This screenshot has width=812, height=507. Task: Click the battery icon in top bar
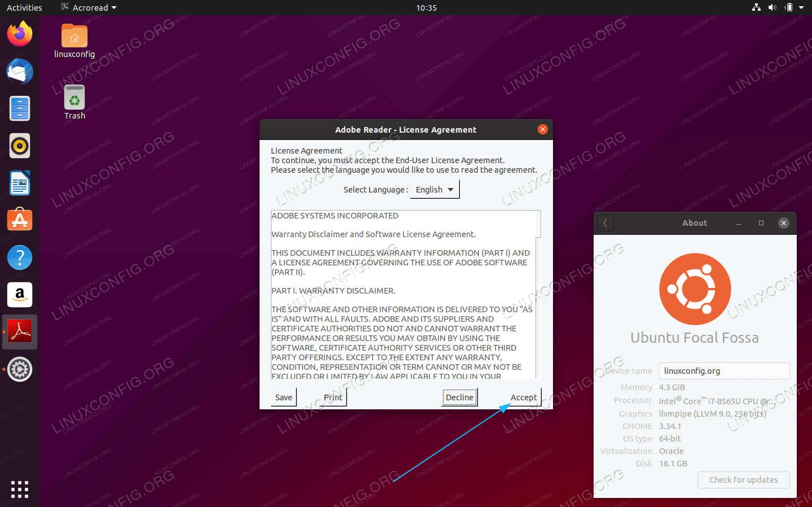pos(788,7)
